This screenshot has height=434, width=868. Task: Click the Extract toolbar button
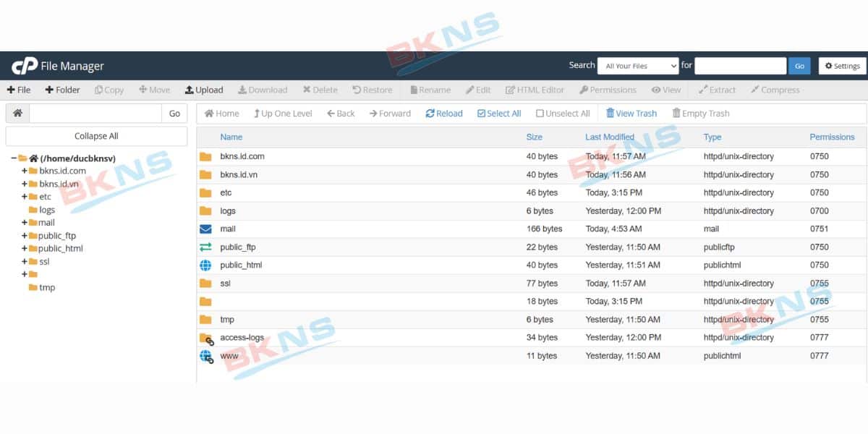pyautogui.click(x=717, y=90)
